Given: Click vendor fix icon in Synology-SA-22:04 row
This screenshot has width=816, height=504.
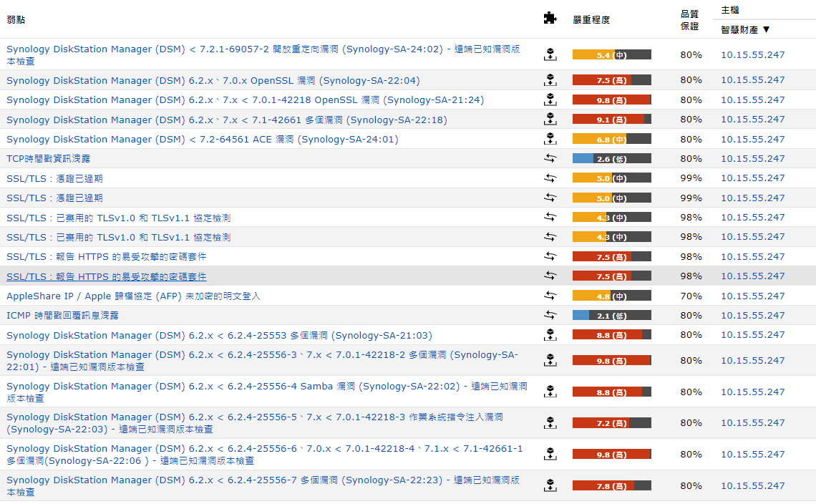Looking at the screenshot, I should [550, 80].
